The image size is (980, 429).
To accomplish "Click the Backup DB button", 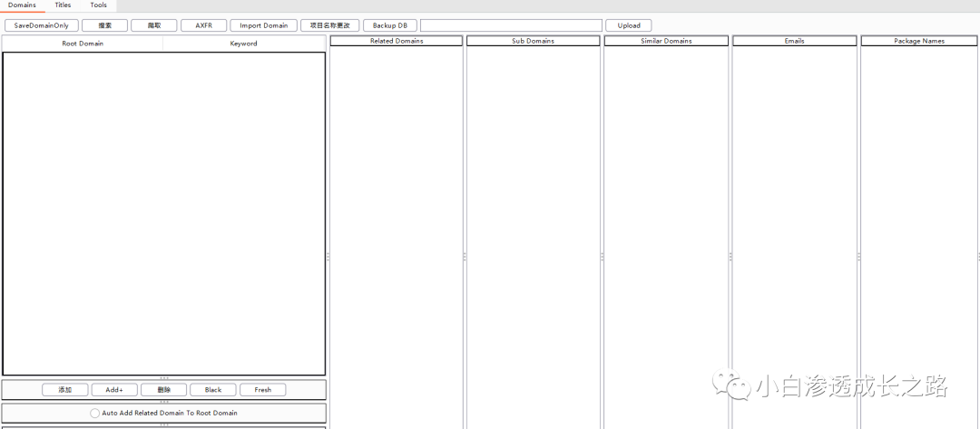I will [390, 25].
